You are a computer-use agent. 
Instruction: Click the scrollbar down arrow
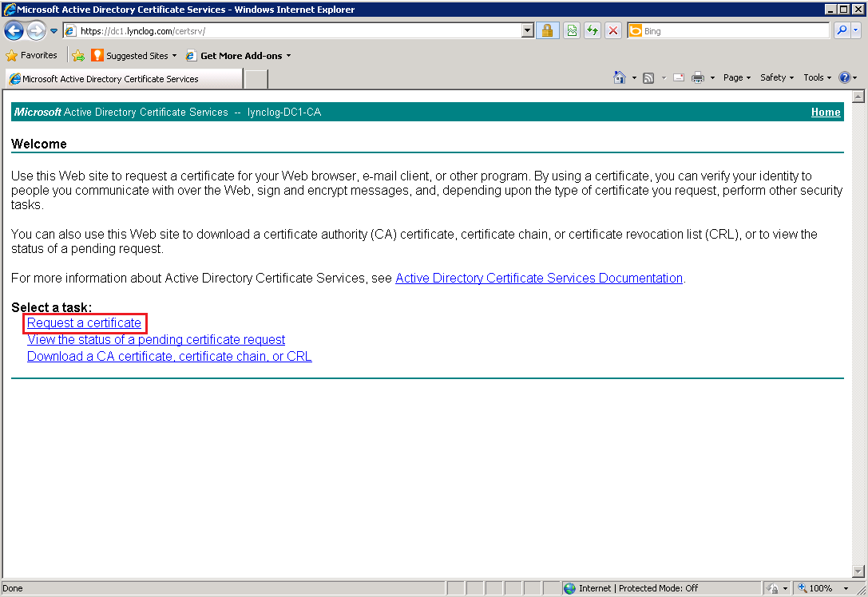pos(858,571)
